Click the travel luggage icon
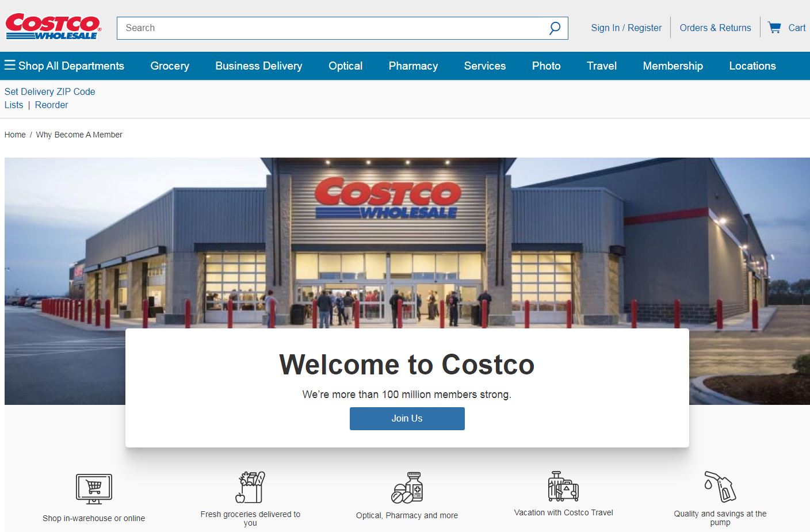 pos(563,486)
